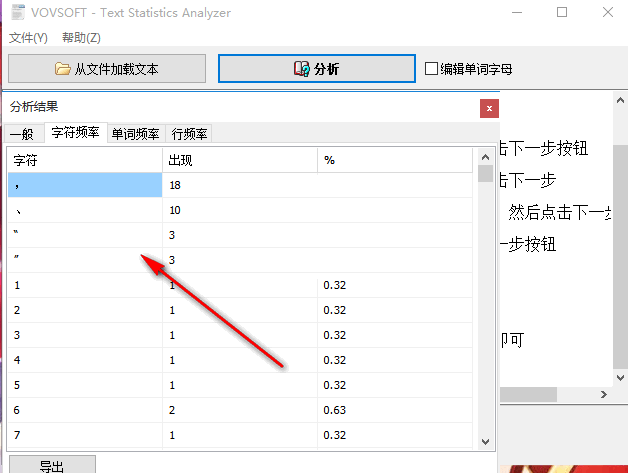Viewport: 628px width, 473px height.
Task: Open the 帮助(Z) menu
Action: (81, 38)
